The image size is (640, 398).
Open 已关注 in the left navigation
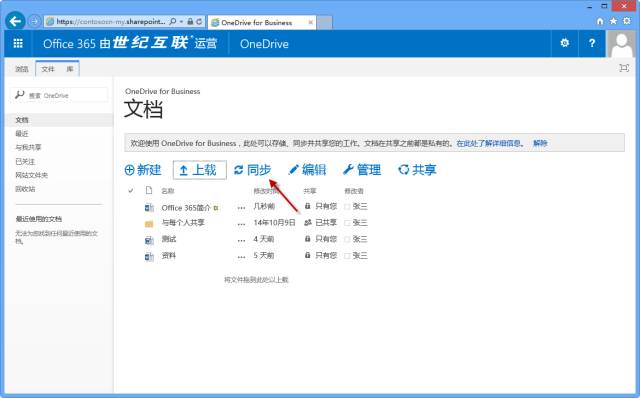click(25, 162)
